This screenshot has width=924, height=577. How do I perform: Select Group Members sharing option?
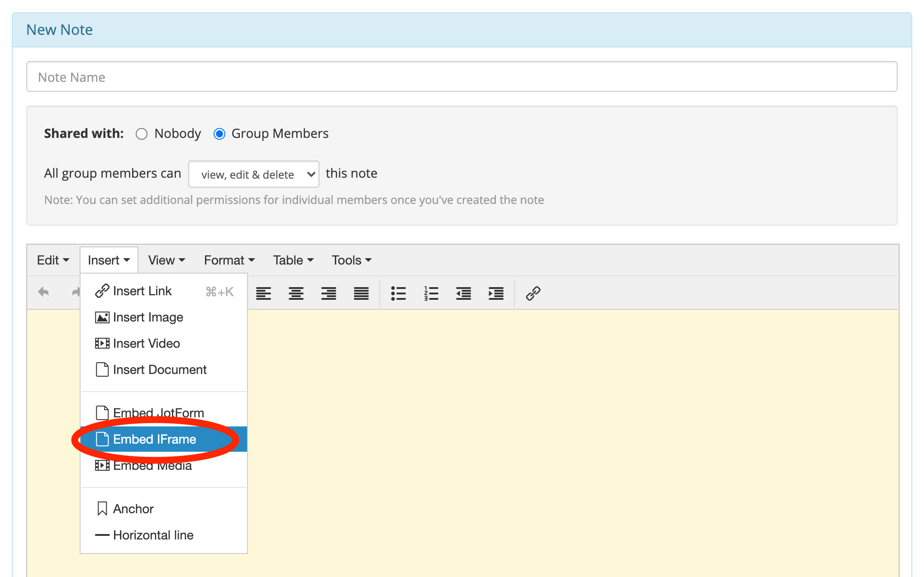pos(219,134)
